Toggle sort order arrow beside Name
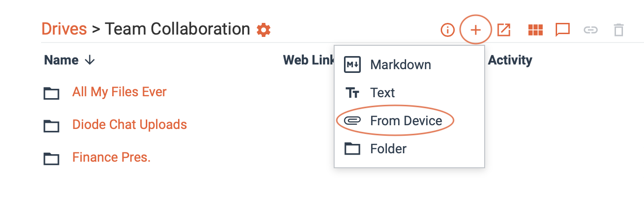Viewport: 644px width, 200px height. 90,60
